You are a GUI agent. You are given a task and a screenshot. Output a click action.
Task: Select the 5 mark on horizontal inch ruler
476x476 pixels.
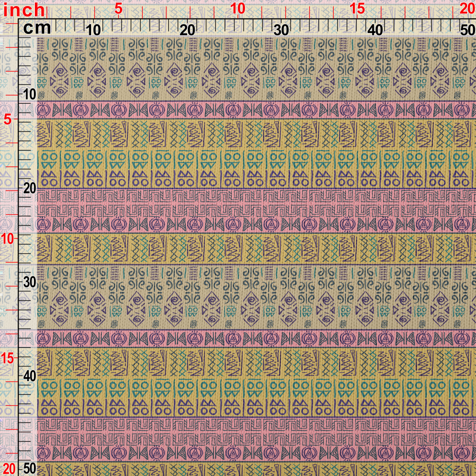pyautogui.click(x=119, y=9)
